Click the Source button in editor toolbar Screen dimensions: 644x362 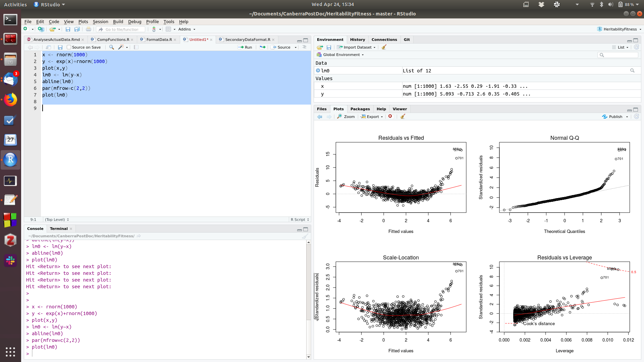tap(281, 47)
